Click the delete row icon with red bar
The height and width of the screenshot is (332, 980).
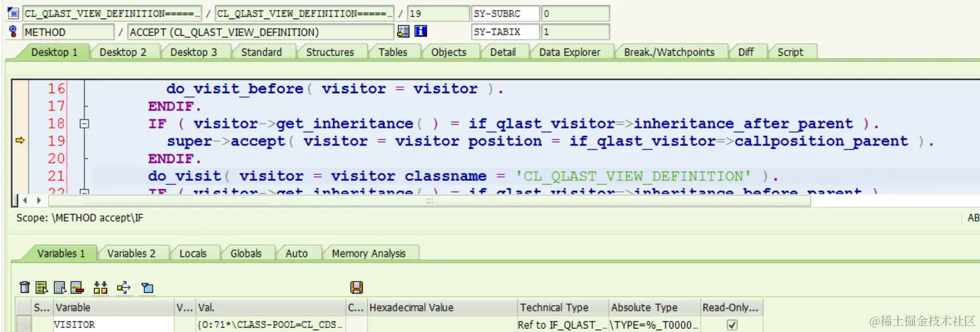coord(77,287)
